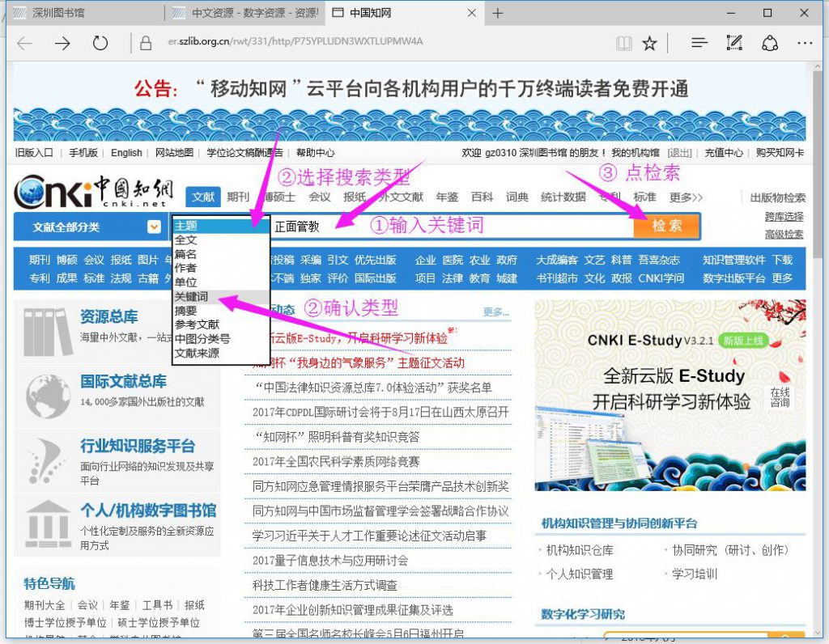Add page to favorites star icon

click(649, 44)
